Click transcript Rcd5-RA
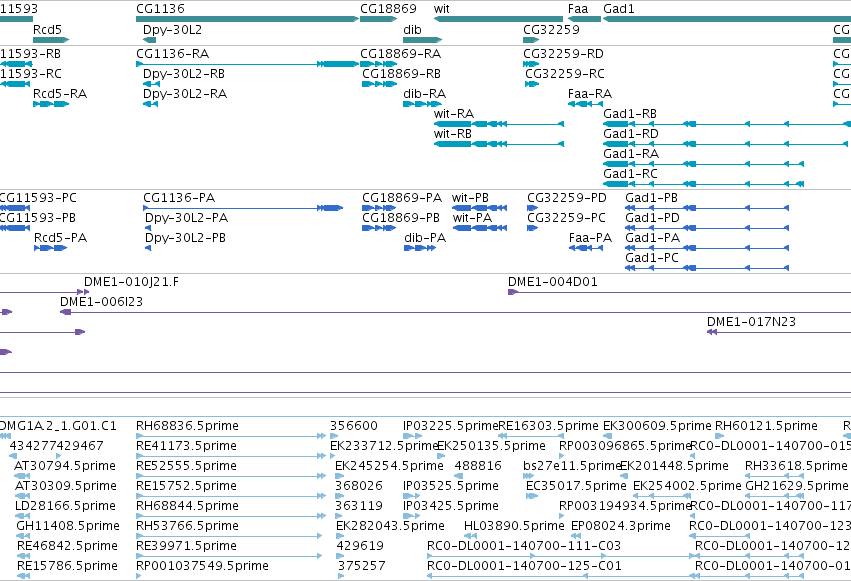Screen dimensions: 851x581 tap(60, 94)
